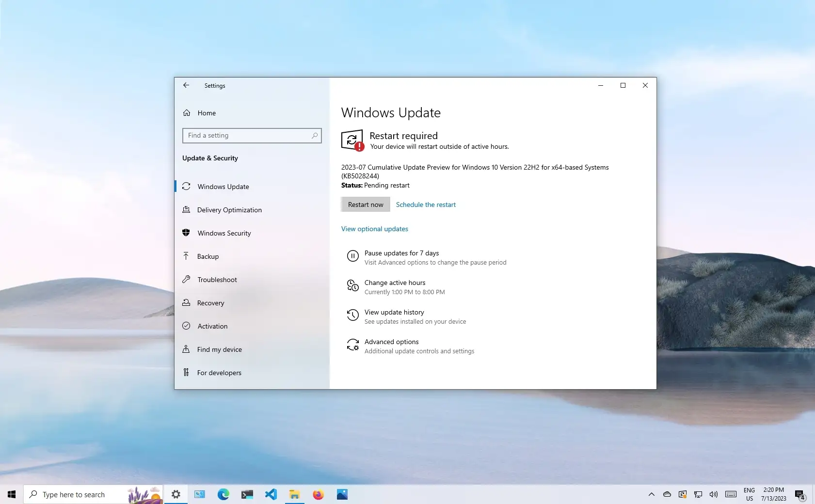The image size is (815, 504).
Task: Show hidden system tray icons
Action: click(x=652, y=494)
